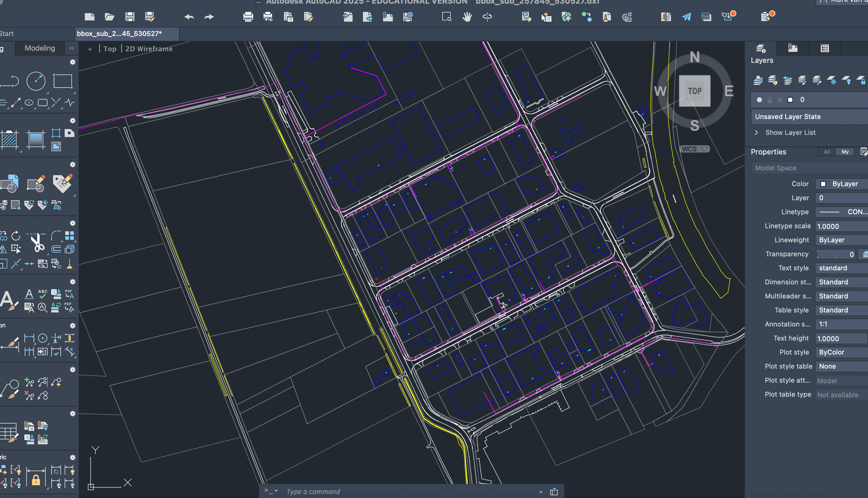Select the Circle draw tool
This screenshot has width=868, height=498.
click(36, 81)
